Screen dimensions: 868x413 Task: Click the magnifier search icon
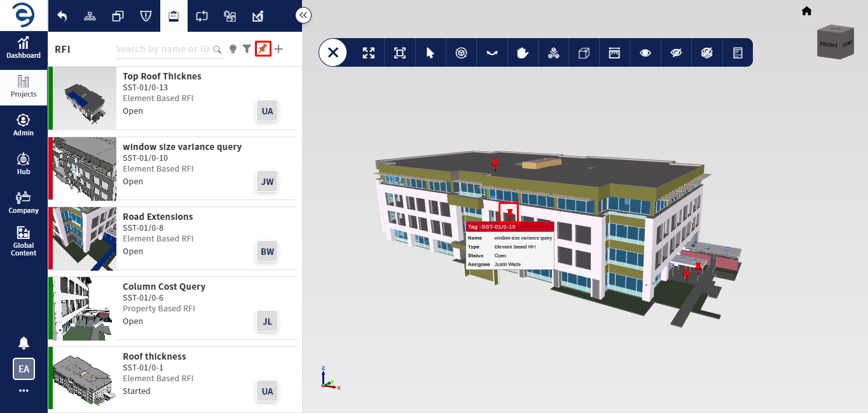tap(217, 49)
